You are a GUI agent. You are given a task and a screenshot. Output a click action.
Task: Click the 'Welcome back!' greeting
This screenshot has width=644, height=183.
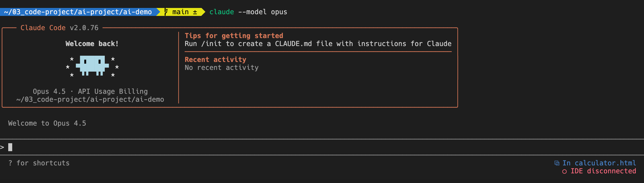pos(92,44)
